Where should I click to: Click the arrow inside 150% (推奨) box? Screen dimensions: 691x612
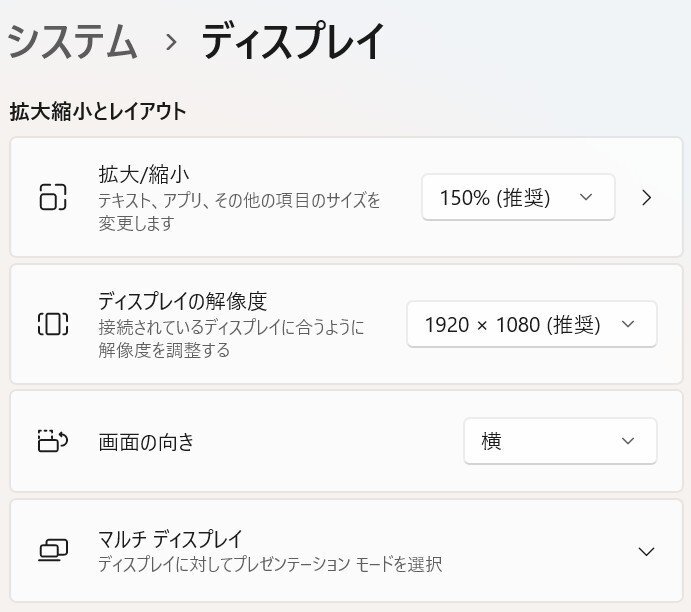586,197
